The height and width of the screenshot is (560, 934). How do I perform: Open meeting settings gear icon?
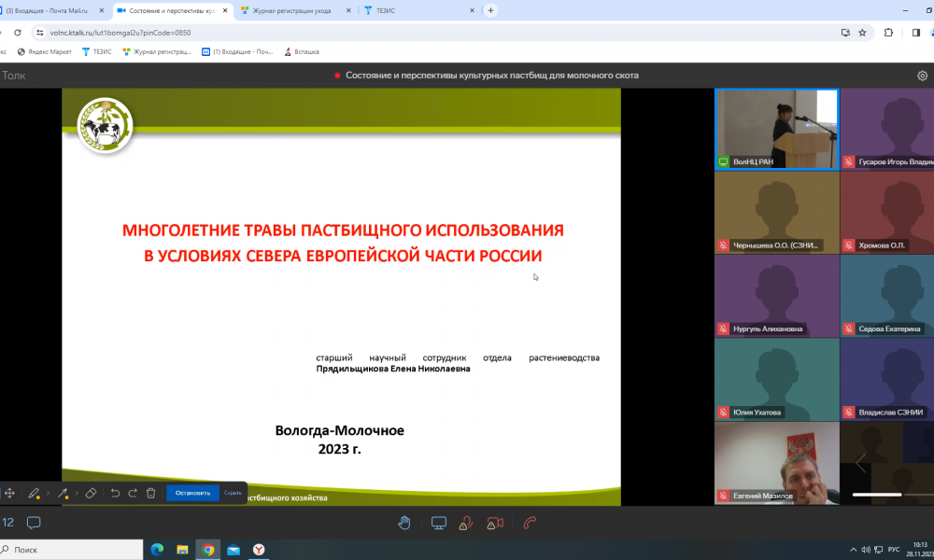(922, 76)
